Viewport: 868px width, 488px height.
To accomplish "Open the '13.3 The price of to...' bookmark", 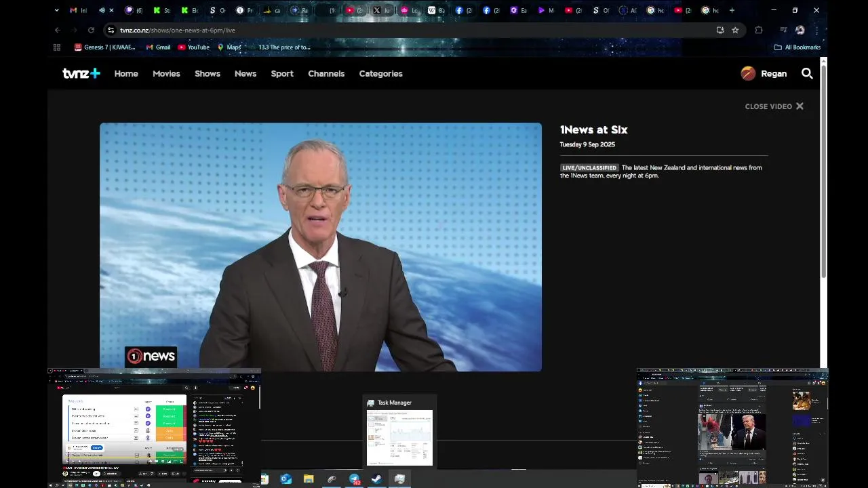I will click(x=284, y=47).
